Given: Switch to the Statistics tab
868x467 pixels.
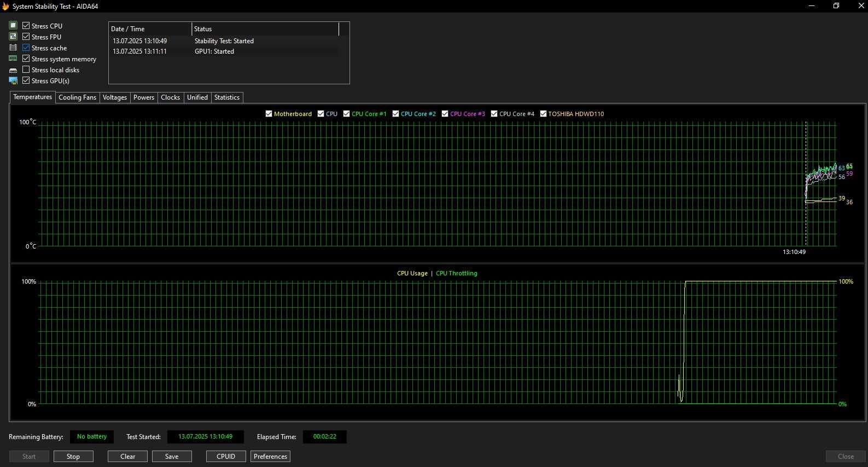Looking at the screenshot, I should tap(227, 97).
